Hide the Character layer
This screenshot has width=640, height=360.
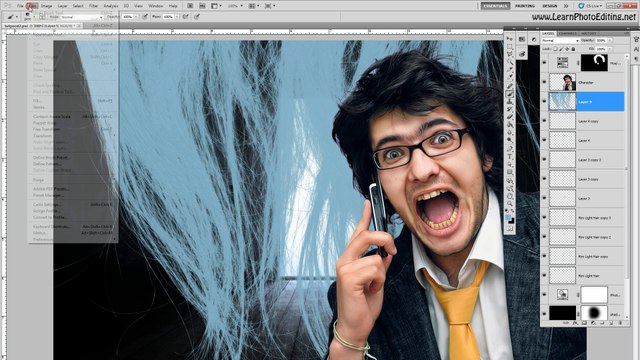pyautogui.click(x=544, y=82)
